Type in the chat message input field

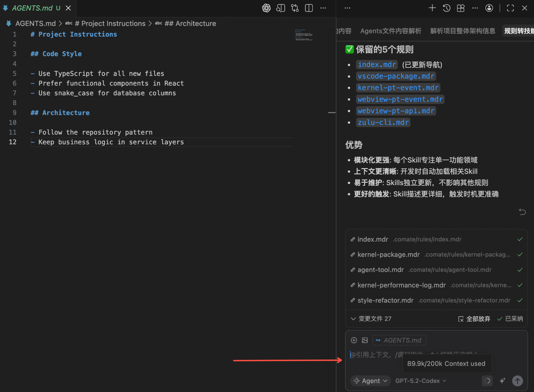(x=375, y=355)
